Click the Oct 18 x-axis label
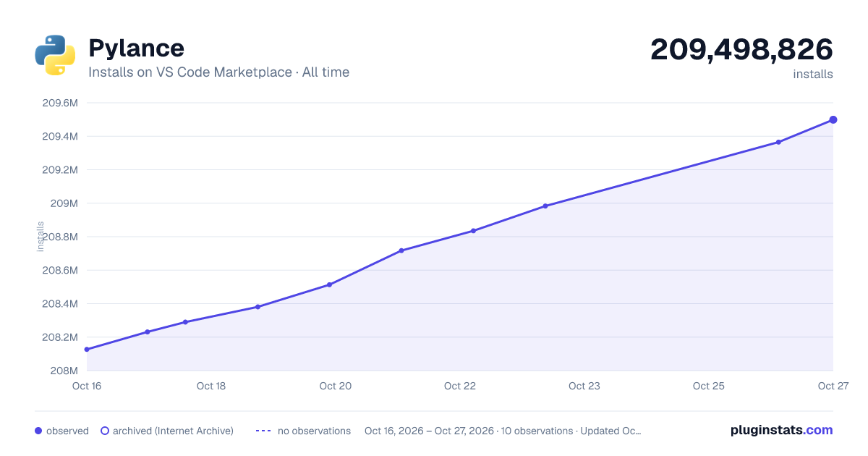This screenshot has width=868, height=456. (x=211, y=386)
